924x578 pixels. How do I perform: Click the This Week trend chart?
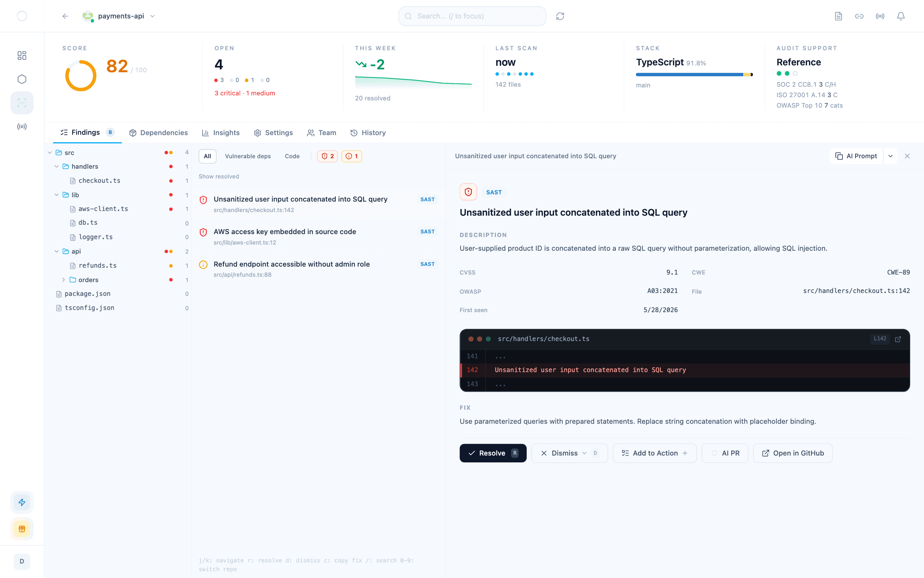413,82
